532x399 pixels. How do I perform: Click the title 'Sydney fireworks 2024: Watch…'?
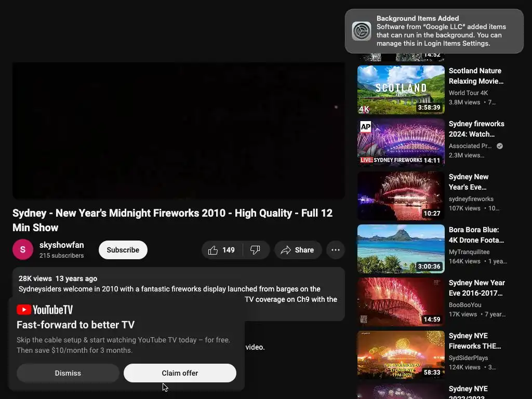476,129
